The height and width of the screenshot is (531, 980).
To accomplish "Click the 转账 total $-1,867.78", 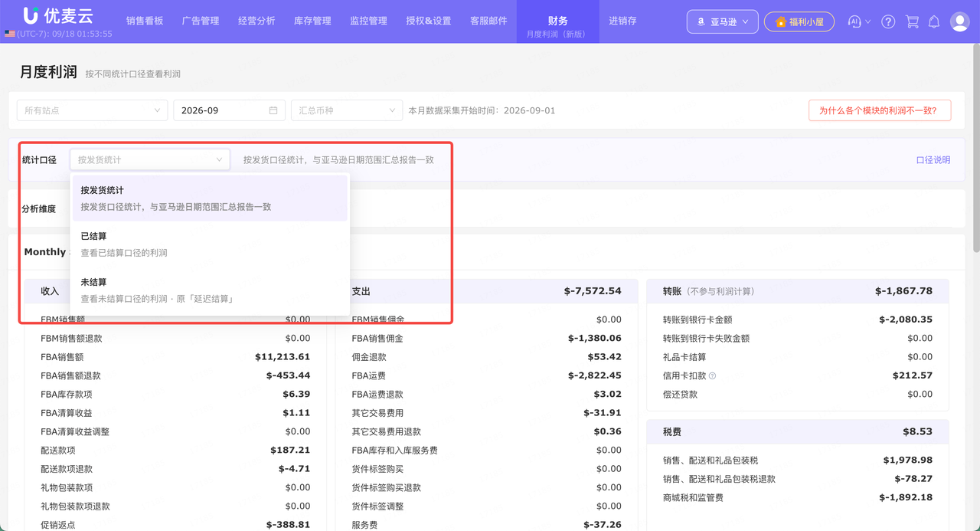I will 903,291.
